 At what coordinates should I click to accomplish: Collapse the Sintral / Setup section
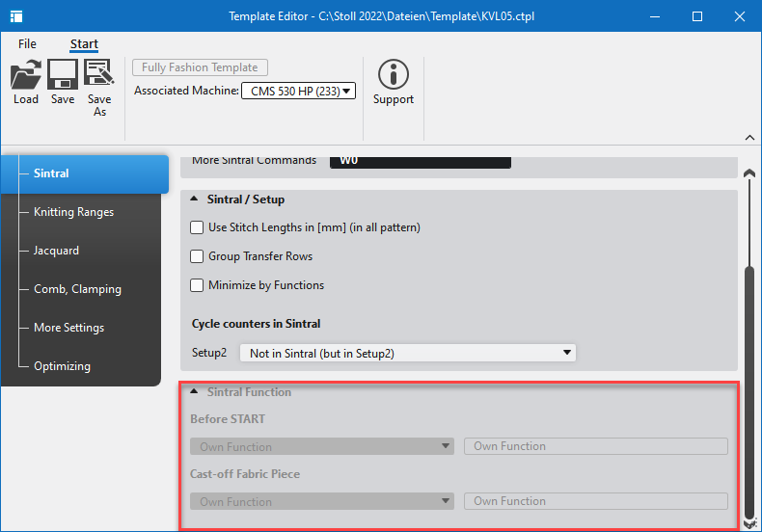click(194, 199)
